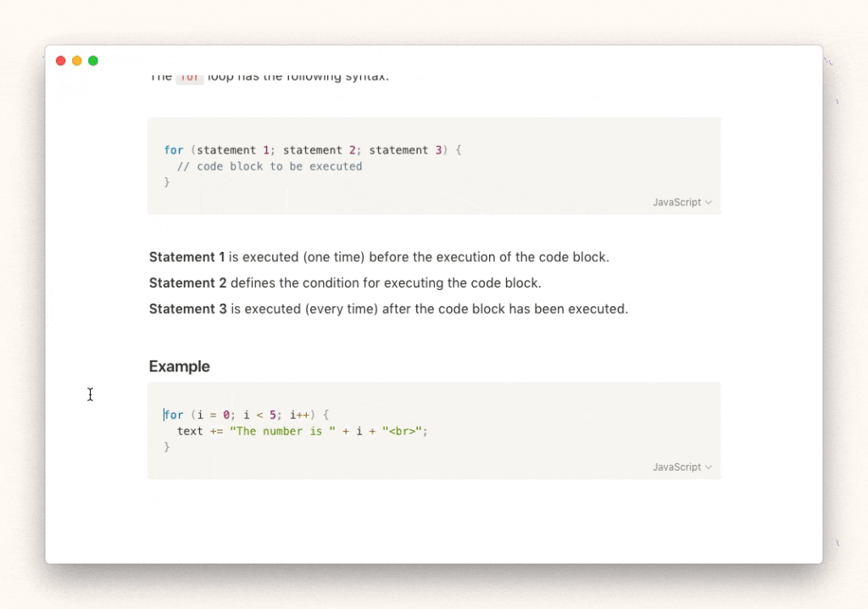Click the Example heading
This screenshot has width=868, height=609.
180,366
